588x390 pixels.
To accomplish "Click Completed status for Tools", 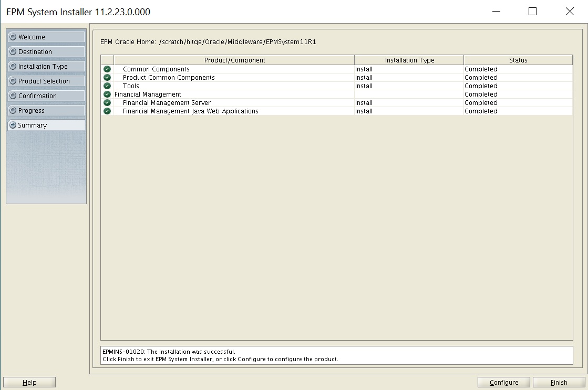I will [481, 86].
